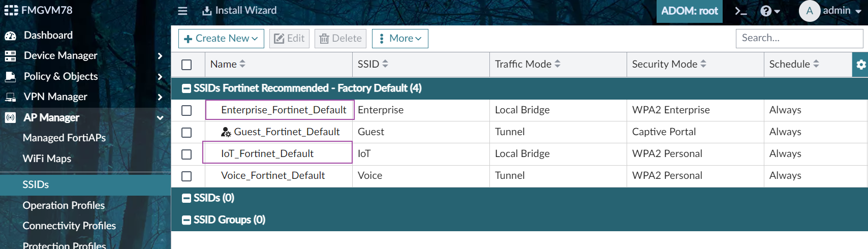Toggle the select-all header checkbox
This screenshot has width=868, height=249.
[187, 65]
